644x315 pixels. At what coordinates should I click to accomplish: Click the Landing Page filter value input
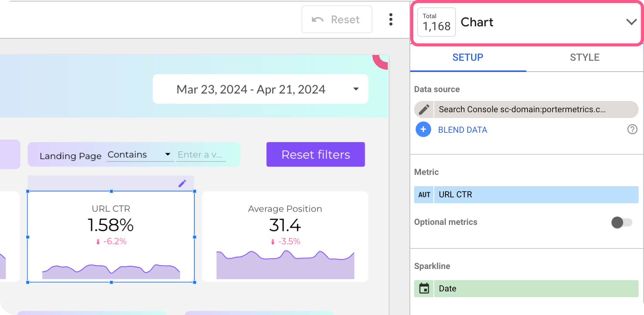[x=201, y=155]
